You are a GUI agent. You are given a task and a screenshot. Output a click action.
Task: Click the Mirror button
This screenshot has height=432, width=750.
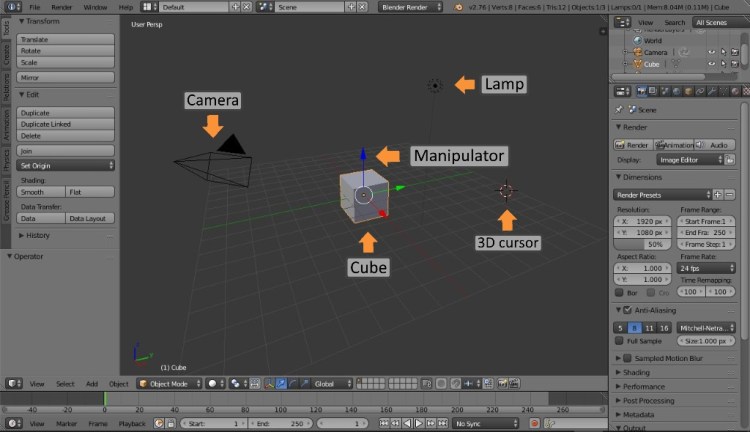[66, 78]
